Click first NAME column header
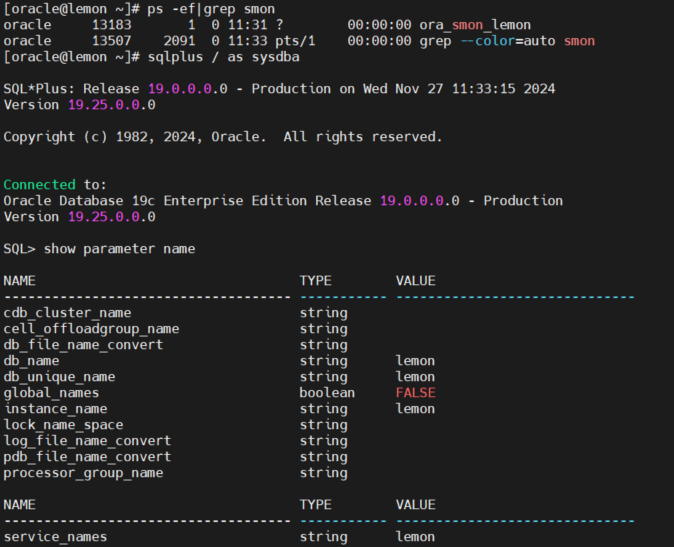This screenshot has width=674, height=547. click(19, 281)
